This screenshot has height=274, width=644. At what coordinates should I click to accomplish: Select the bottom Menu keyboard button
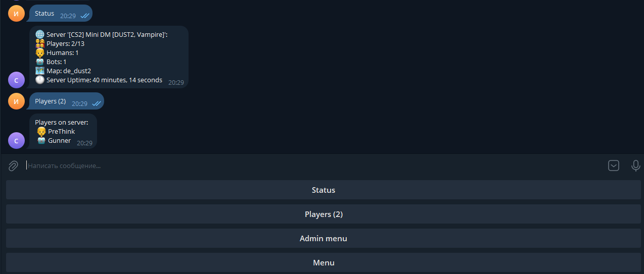click(323, 262)
